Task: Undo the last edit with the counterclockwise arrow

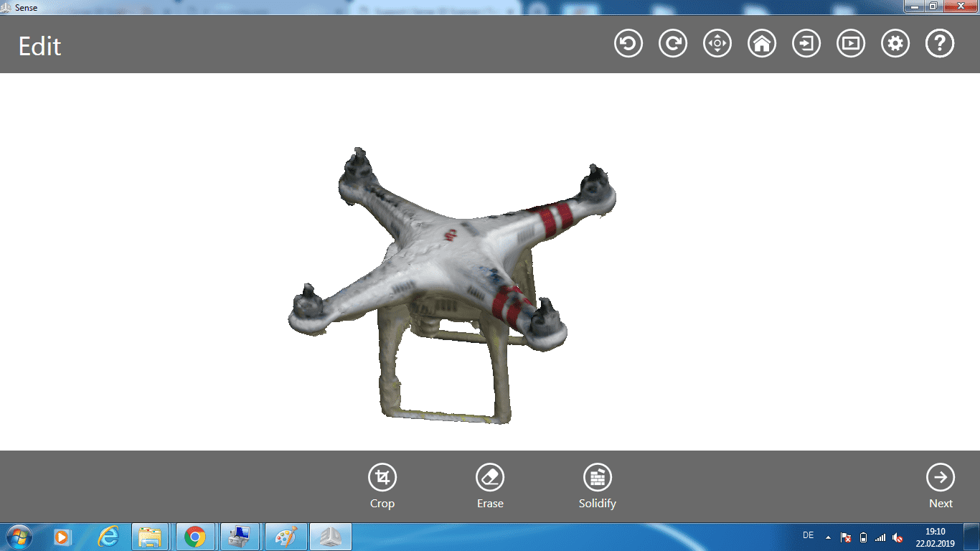Action: pos(628,44)
